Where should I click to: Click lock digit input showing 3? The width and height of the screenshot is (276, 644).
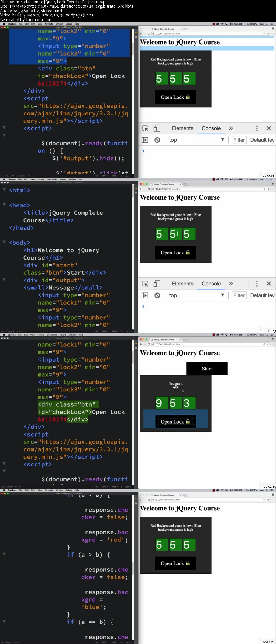point(189,403)
